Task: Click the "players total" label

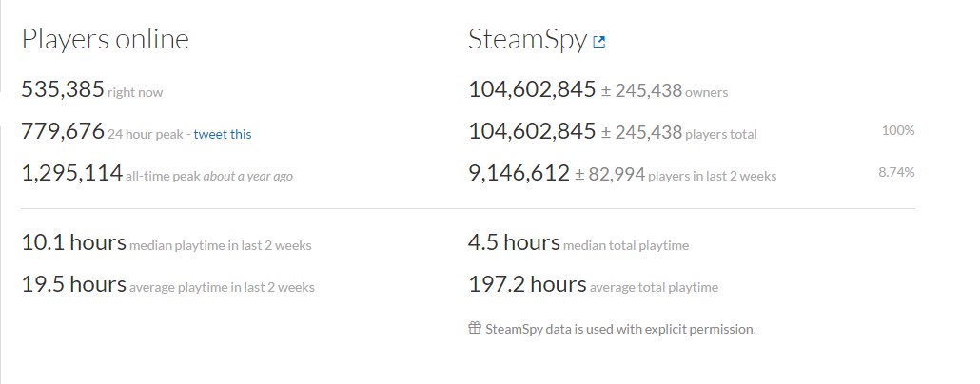Action: pyautogui.click(x=721, y=134)
